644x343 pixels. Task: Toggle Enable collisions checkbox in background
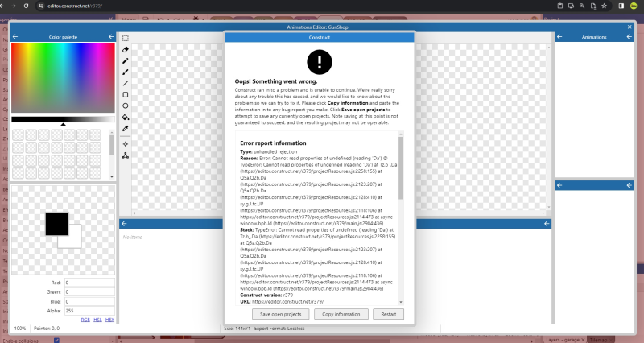[56, 341]
